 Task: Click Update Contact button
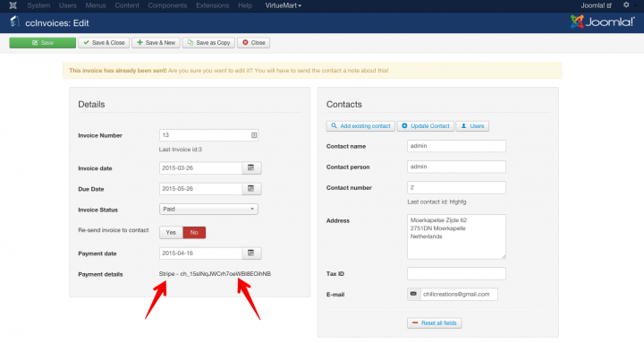coord(426,126)
